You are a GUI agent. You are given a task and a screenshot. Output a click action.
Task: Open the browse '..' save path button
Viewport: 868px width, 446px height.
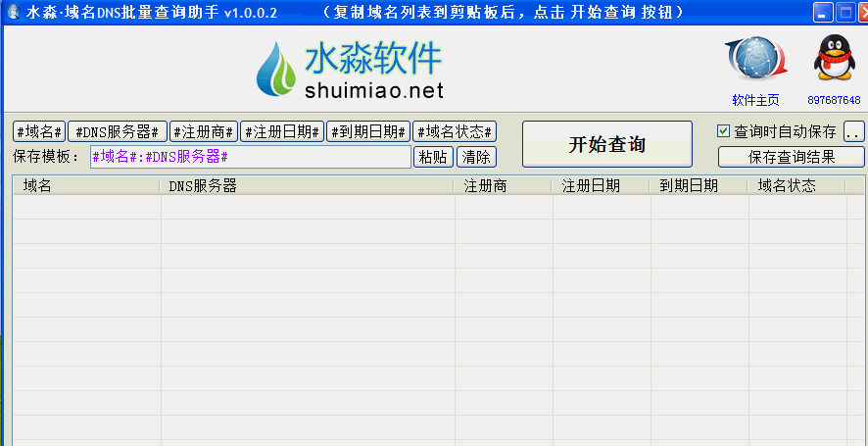[x=853, y=131]
